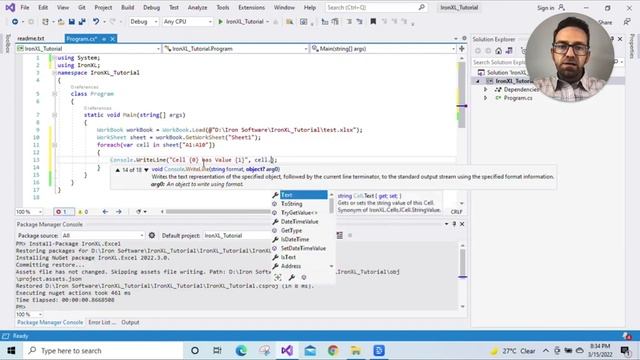This screenshot has height=360, width=640.
Task: Toggle the IntelliSense expand-scope target filter
Action: click(x=278, y=278)
